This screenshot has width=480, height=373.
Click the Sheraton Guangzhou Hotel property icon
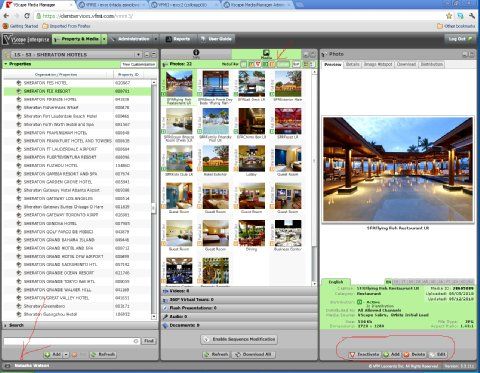click(x=19, y=314)
